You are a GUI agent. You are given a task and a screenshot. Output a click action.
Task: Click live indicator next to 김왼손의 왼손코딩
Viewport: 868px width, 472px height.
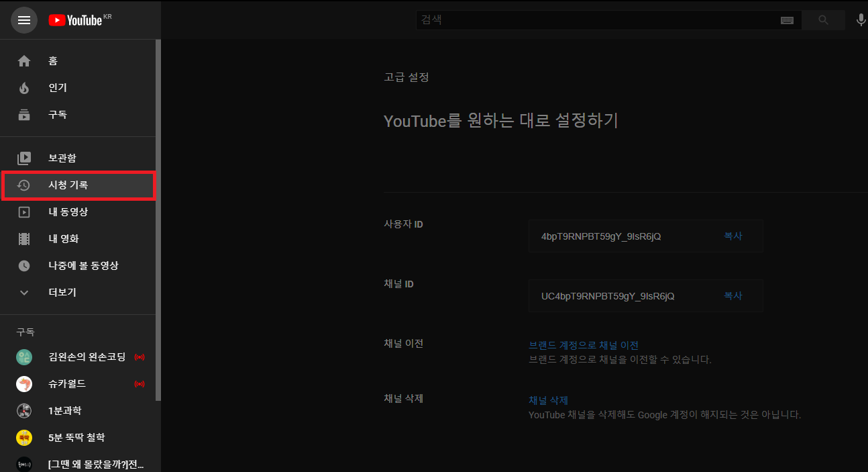coord(140,357)
